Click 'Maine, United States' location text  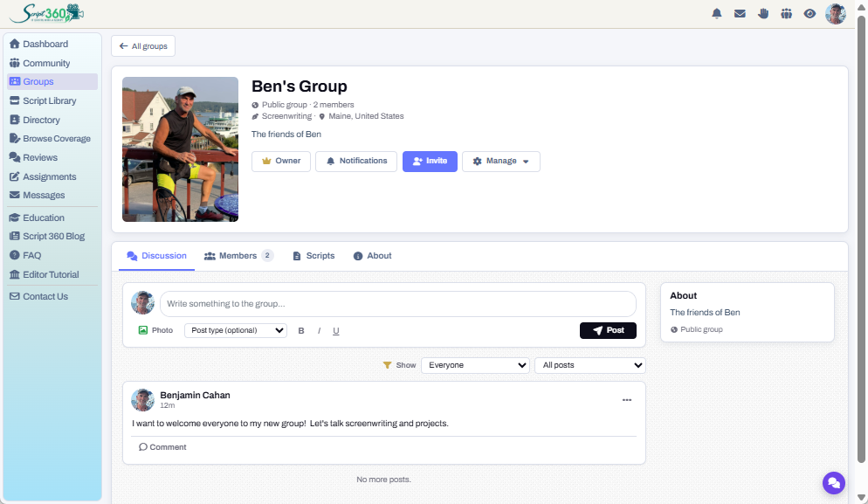coord(366,116)
